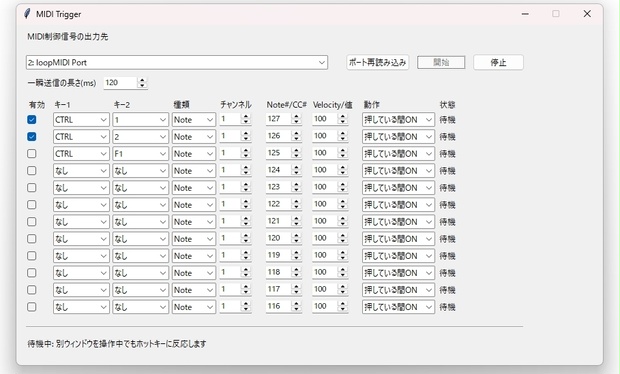
Task: Tick the checkbox of the Note 123 row
Action: [32, 187]
